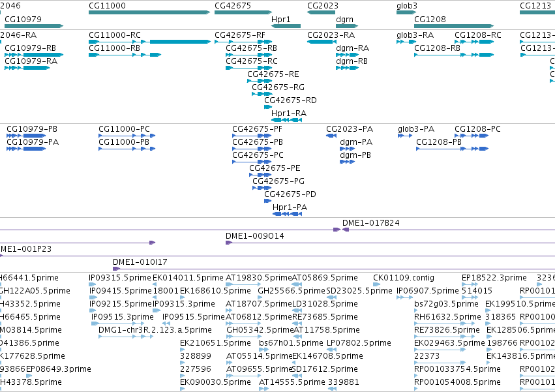Click the CG10979-RA transcript label
555x392 pixels.
click(31, 61)
